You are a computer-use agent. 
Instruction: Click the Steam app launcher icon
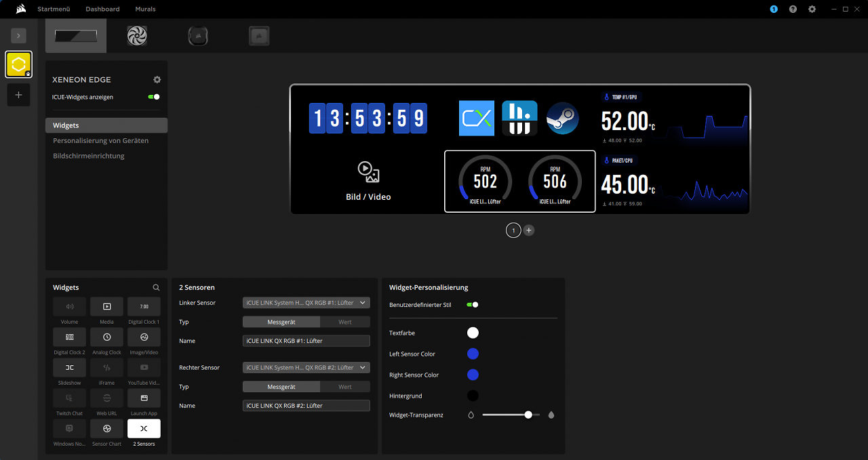[x=562, y=119]
